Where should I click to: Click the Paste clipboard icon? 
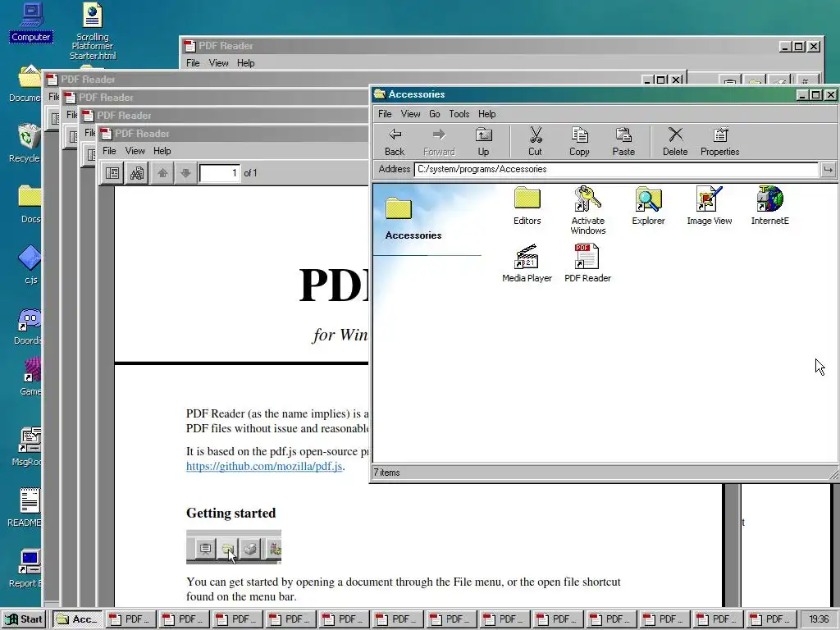[623, 141]
